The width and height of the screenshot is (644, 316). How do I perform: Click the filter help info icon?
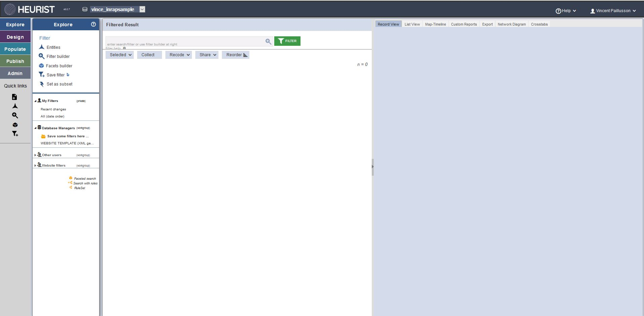[124, 48]
